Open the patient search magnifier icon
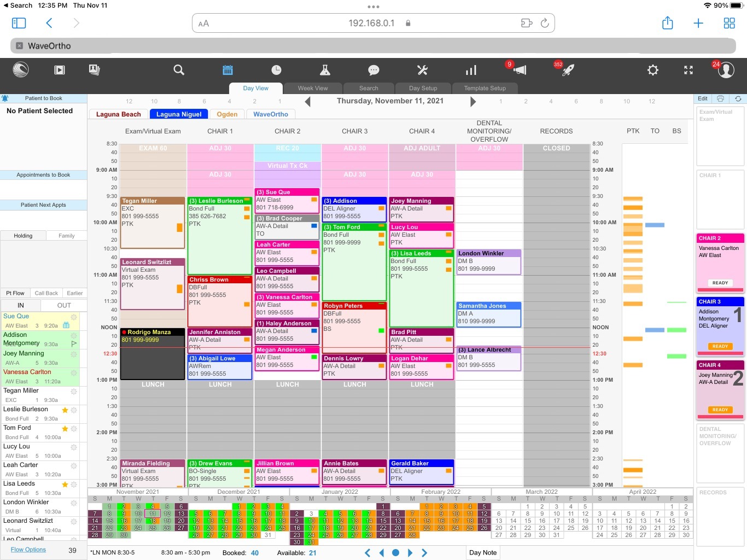Screen dimensions: 747x560 (179, 70)
